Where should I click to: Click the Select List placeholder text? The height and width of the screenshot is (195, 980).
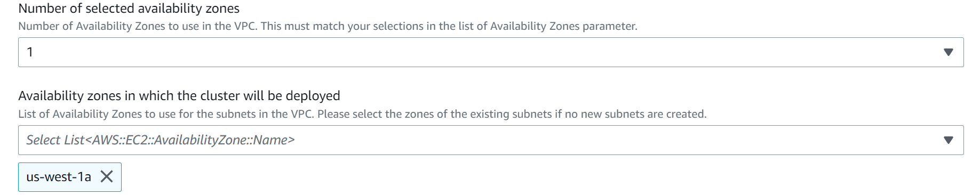tap(161, 140)
